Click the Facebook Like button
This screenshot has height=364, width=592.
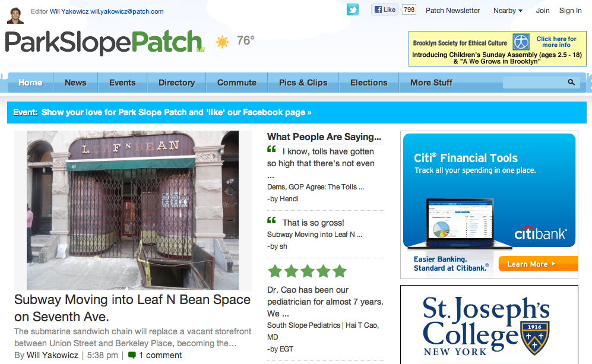pyautogui.click(x=384, y=10)
